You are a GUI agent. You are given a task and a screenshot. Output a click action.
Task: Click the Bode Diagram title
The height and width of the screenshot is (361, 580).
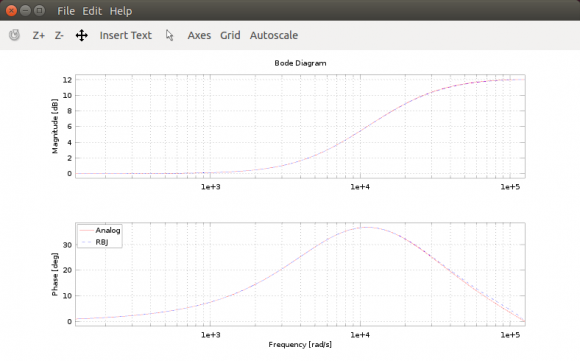tap(300, 63)
